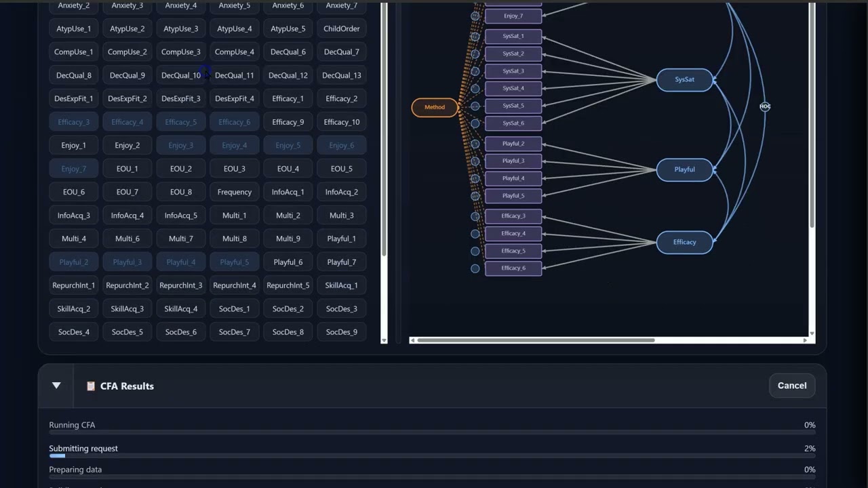Click error term circle beside SysSat_1
Image resolution: width=868 pixels, height=488 pixels.
click(475, 37)
